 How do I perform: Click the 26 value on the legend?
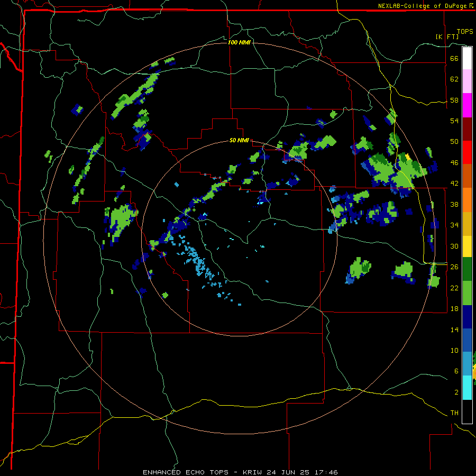tap(454, 267)
